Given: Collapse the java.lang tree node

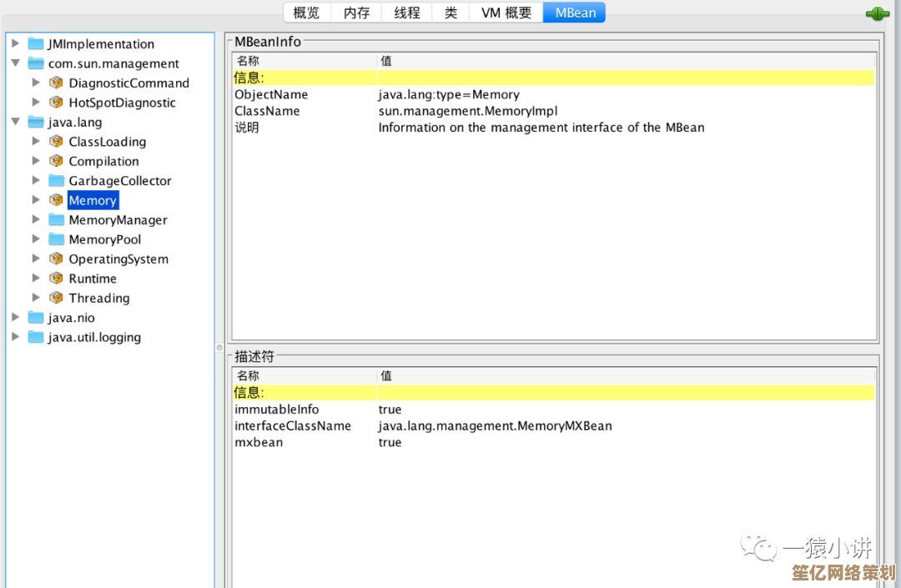Looking at the screenshot, I should [x=16, y=122].
